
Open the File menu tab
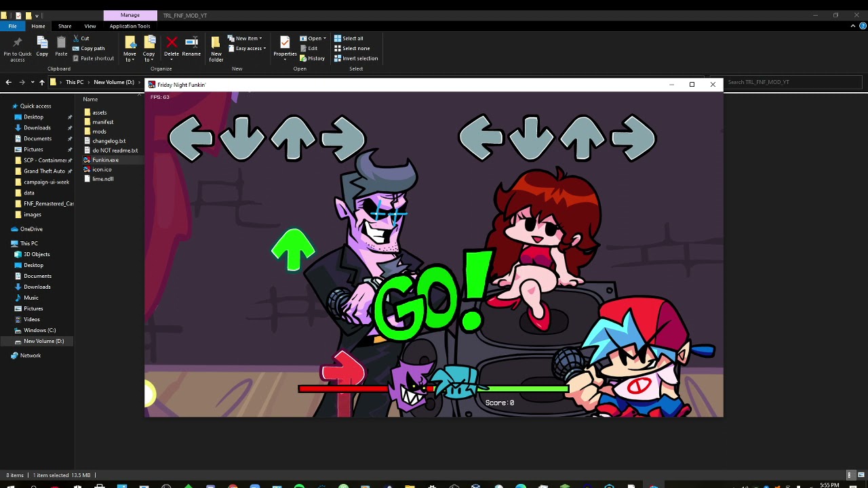(12, 26)
